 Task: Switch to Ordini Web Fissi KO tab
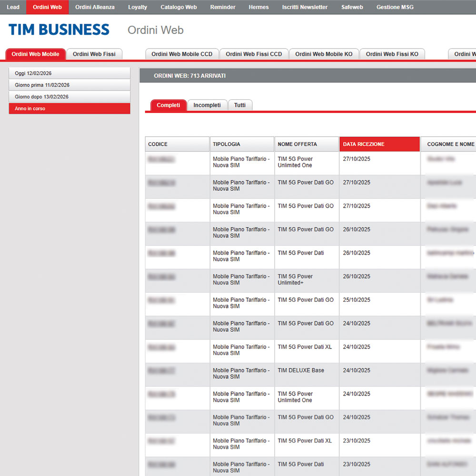point(392,54)
